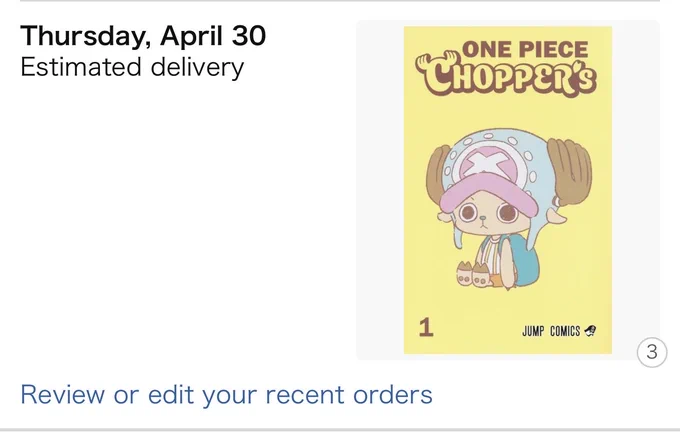Click Chopper's face on the cover

coord(484,217)
